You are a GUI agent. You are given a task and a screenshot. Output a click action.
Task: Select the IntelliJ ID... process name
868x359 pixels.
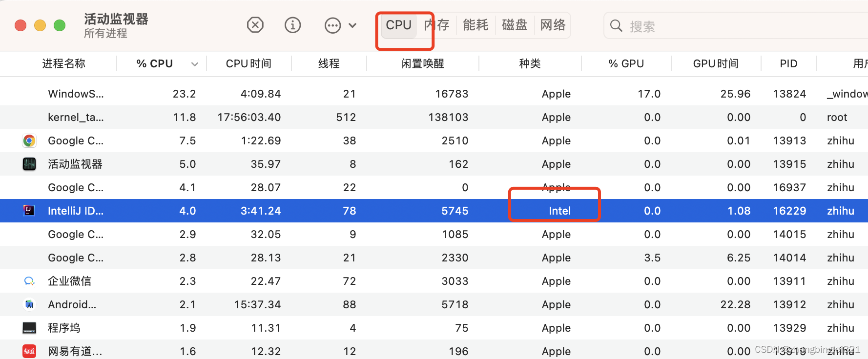coord(76,211)
